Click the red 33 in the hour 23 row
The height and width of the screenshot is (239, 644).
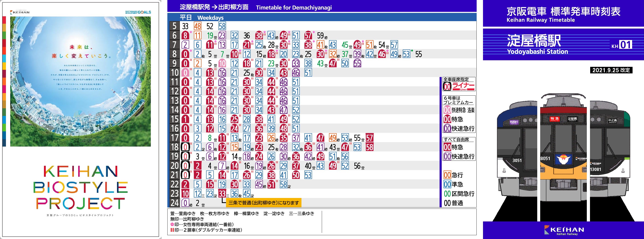(x=222, y=194)
